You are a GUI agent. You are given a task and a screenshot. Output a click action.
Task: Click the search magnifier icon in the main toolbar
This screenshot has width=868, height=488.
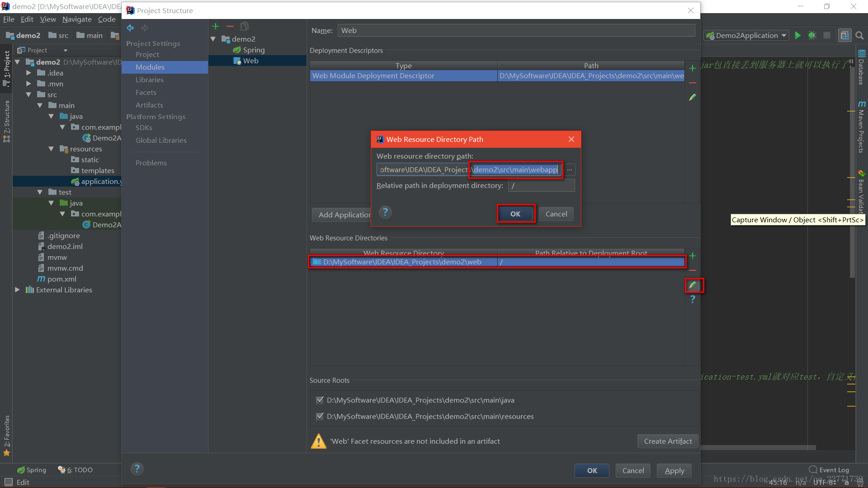859,35
